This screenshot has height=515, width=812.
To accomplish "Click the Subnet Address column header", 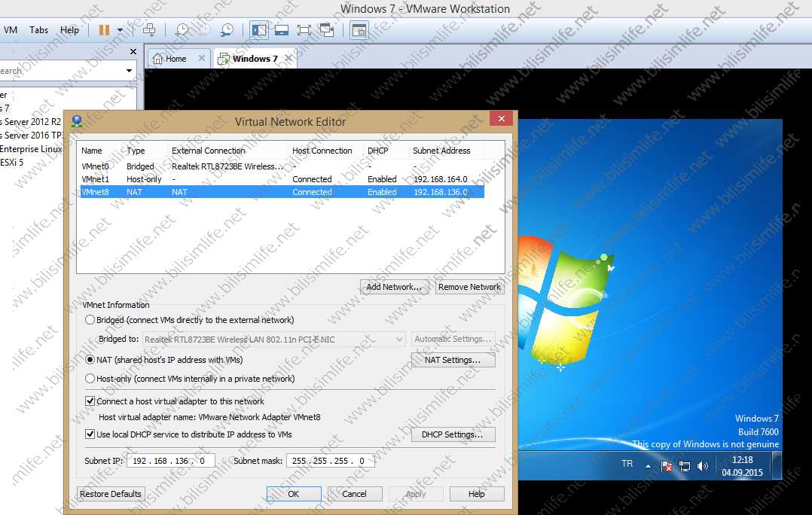I will (441, 151).
